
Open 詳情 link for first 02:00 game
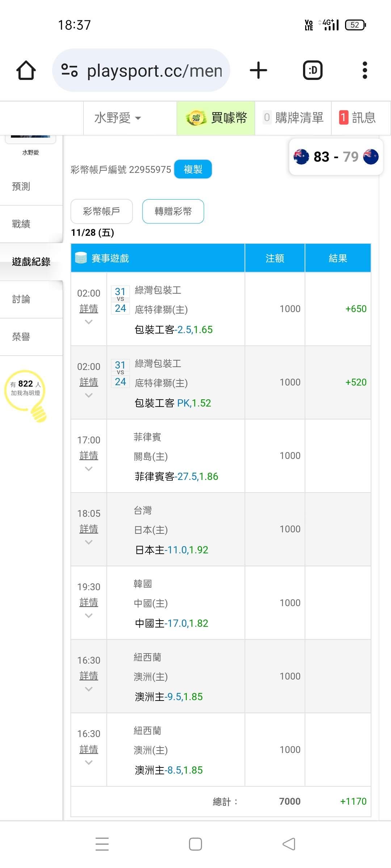89,309
